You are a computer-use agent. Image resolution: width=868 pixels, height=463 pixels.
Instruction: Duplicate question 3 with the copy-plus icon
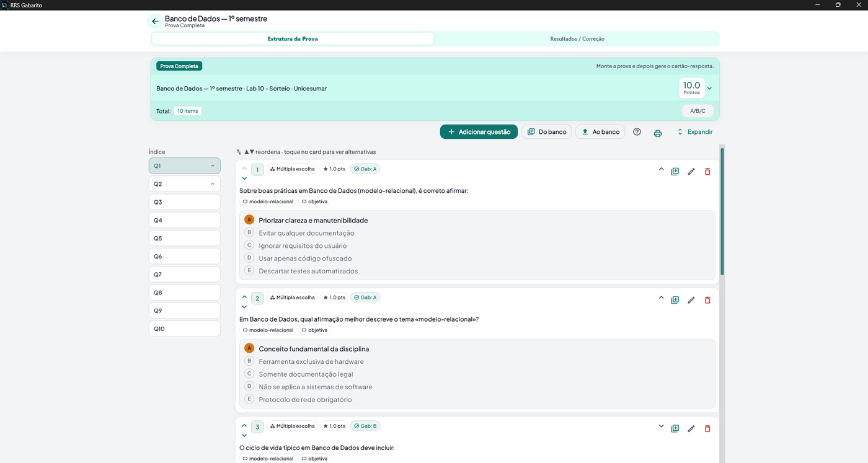pos(675,428)
